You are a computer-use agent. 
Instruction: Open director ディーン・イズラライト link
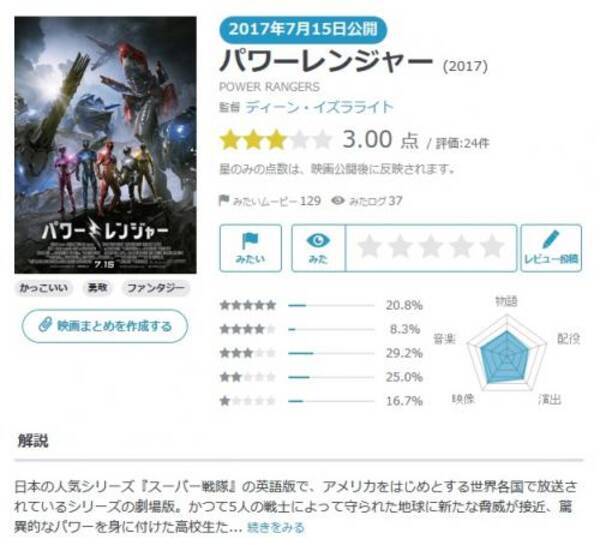(x=320, y=107)
